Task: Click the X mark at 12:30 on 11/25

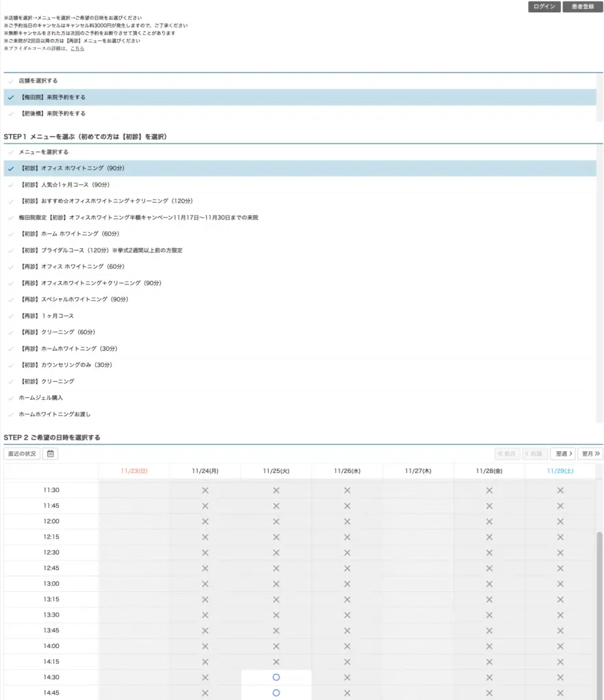Action: click(x=276, y=552)
